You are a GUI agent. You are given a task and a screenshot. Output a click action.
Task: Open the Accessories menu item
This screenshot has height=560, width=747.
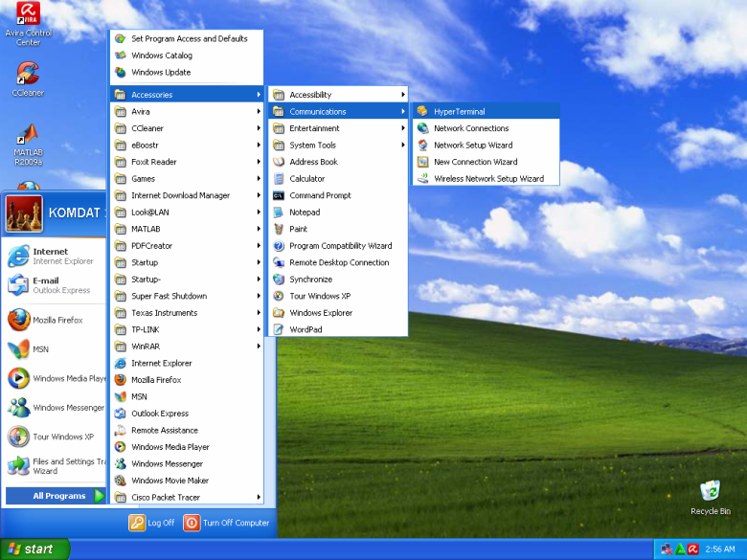tap(187, 94)
